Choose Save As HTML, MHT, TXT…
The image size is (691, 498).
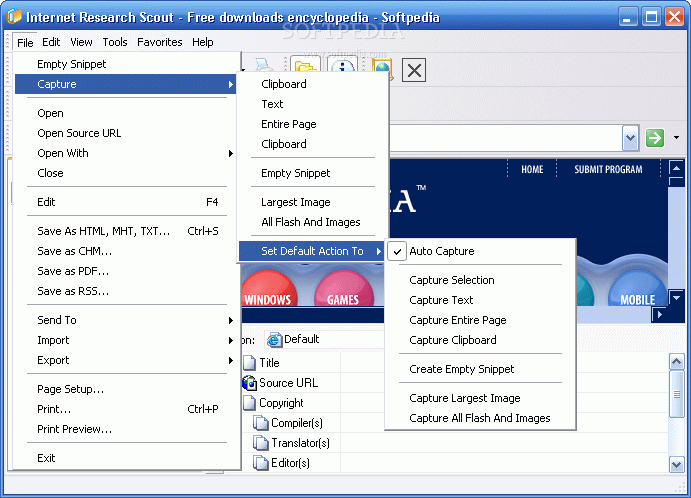coord(126,231)
